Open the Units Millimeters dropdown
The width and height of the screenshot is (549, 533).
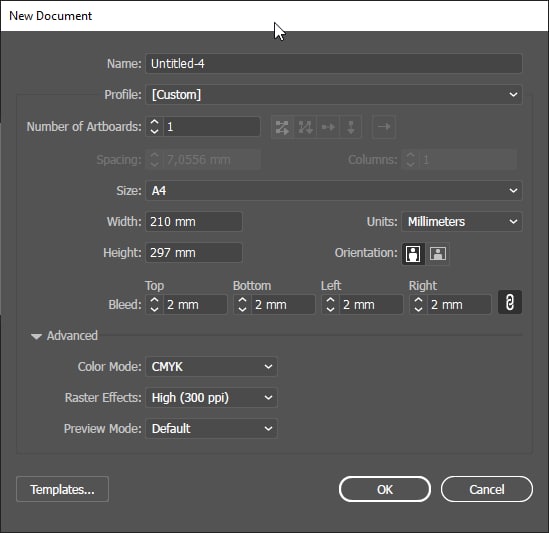click(x=462, y=222)
